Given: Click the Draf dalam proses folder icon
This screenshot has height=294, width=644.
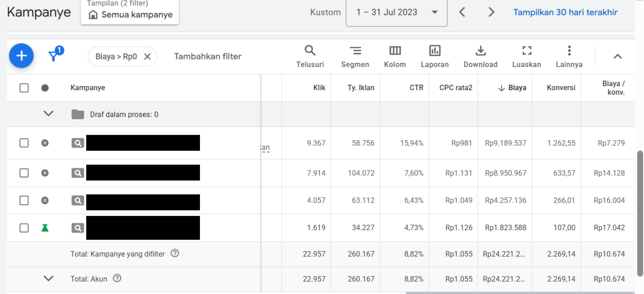Looking at the screenshot, I should [x=78, y=114].
